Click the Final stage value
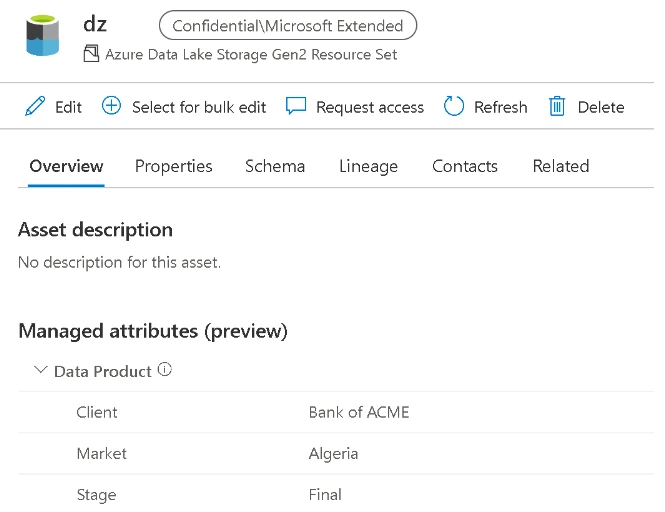665x512 pixels. [x=325, y=494]
